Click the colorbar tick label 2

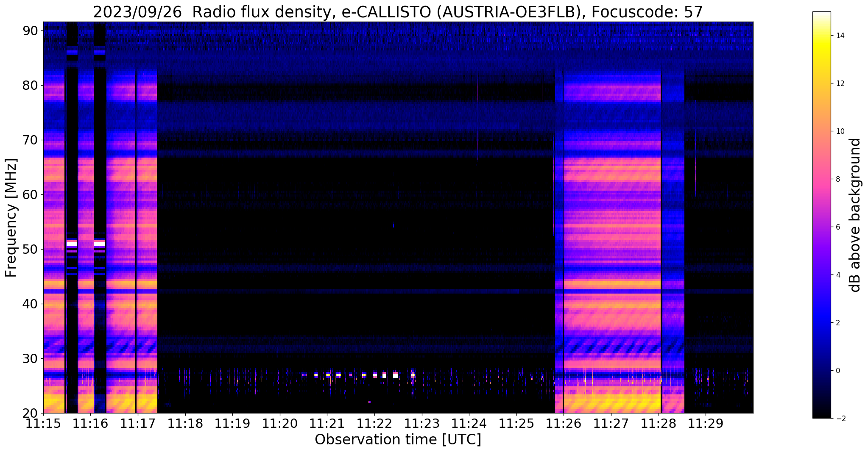[837, 323]
